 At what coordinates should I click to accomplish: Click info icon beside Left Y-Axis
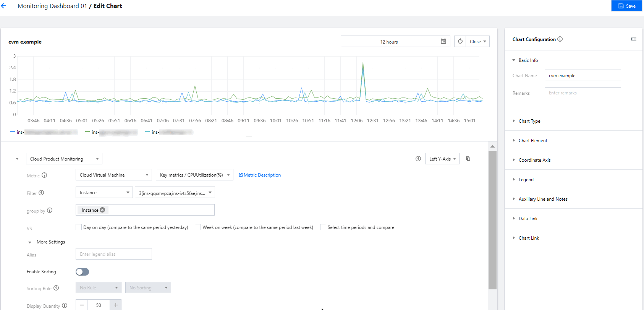pos(418,159)
